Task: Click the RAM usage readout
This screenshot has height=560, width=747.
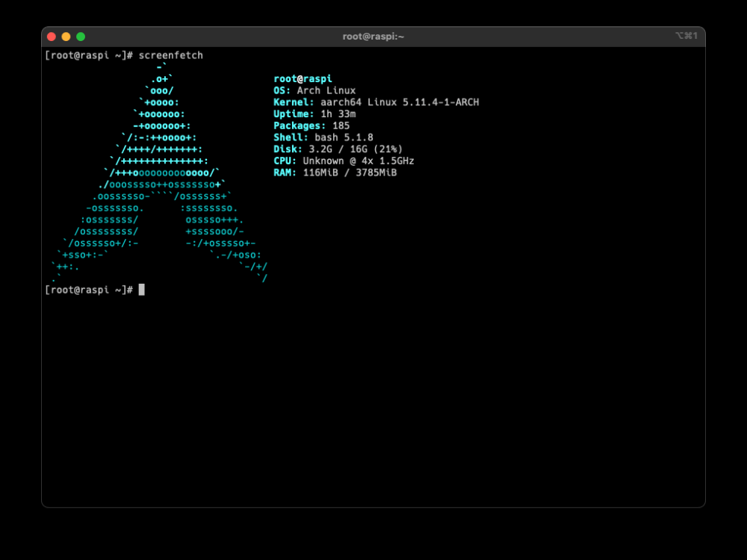Action: [x=335, y=172]
